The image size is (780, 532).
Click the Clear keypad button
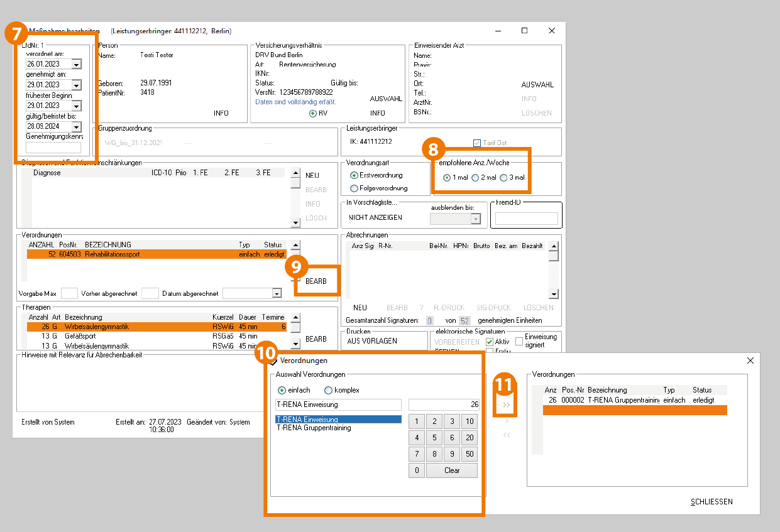(451, 470)
